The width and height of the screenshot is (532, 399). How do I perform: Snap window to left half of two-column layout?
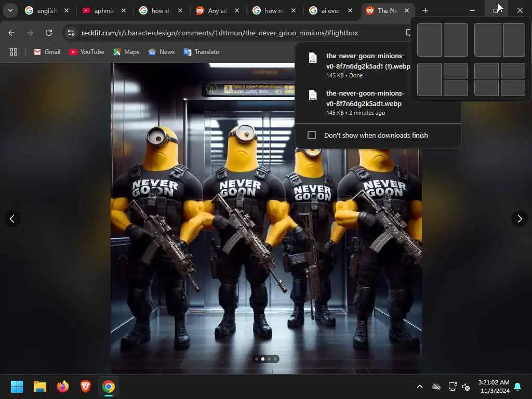tap(429, 40)
